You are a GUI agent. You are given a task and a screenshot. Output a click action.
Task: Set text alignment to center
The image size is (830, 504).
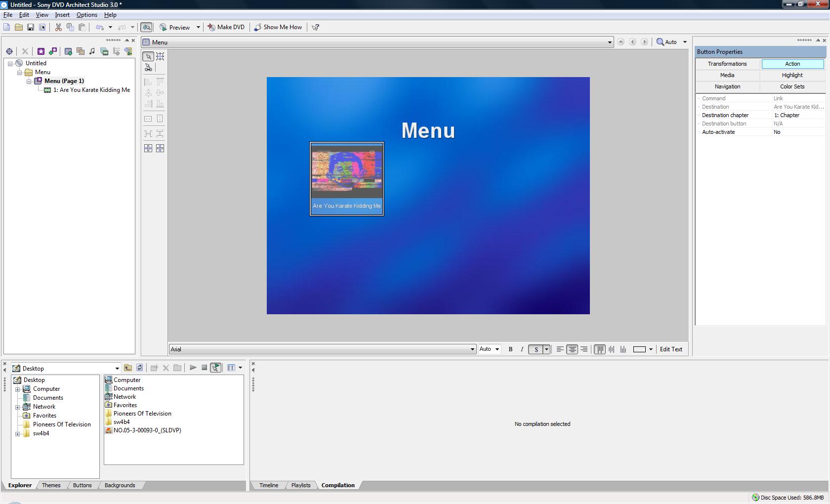pos(572,349)
